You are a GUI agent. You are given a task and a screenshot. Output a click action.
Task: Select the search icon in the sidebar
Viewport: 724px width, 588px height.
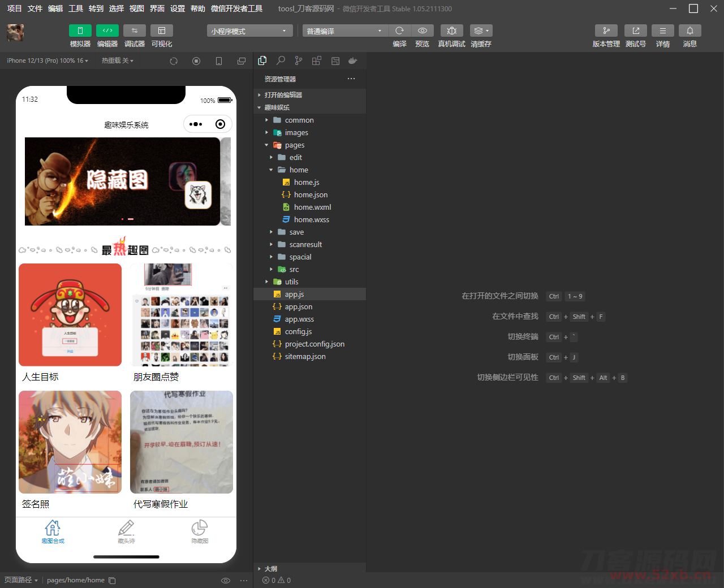pyautogui.click(x=281, y=60)
